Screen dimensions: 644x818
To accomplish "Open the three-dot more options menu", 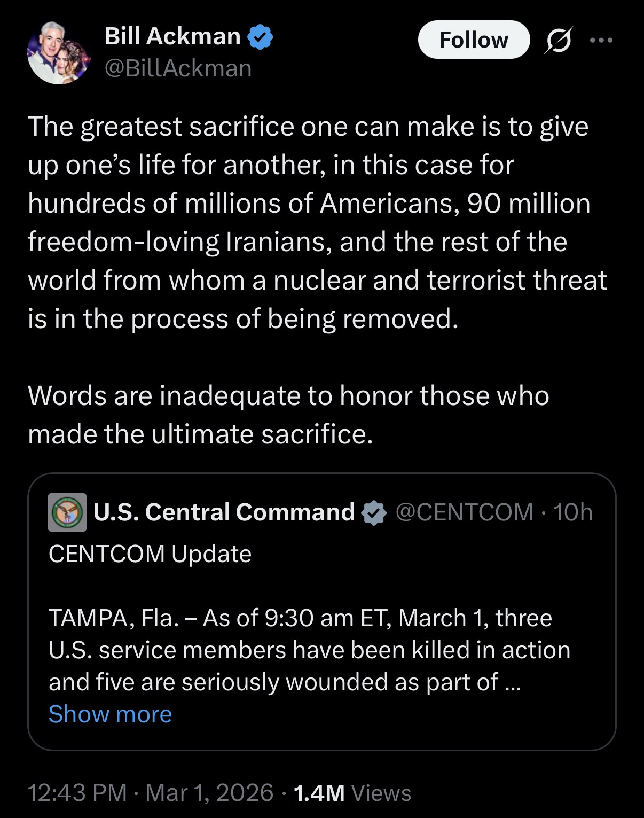I will 602,40.
